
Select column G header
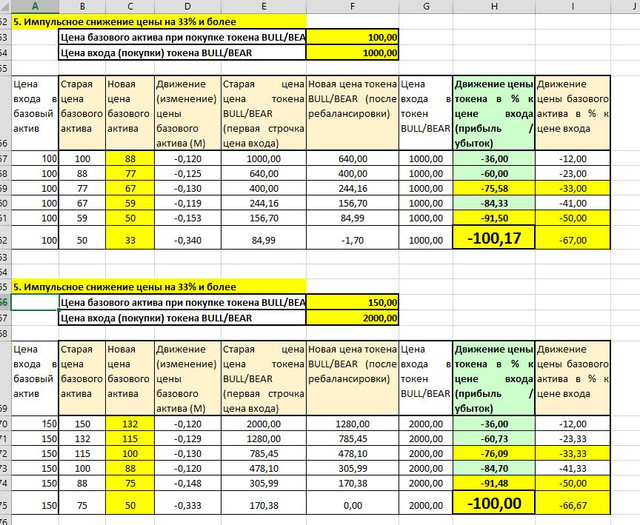426,6
